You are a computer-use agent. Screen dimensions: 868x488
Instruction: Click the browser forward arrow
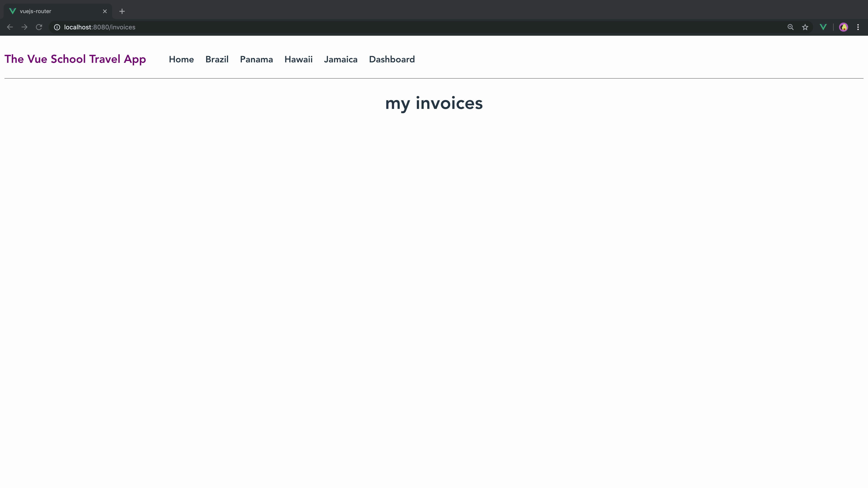24,27
